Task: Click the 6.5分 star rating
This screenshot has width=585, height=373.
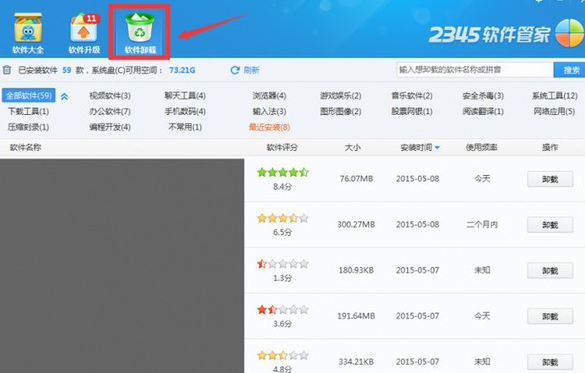Action: click(x=283, y=218)
